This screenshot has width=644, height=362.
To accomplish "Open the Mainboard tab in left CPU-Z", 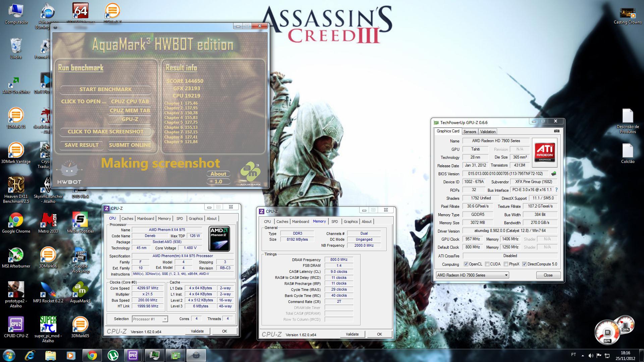I will pyautogui.click(x=146, y=219).
